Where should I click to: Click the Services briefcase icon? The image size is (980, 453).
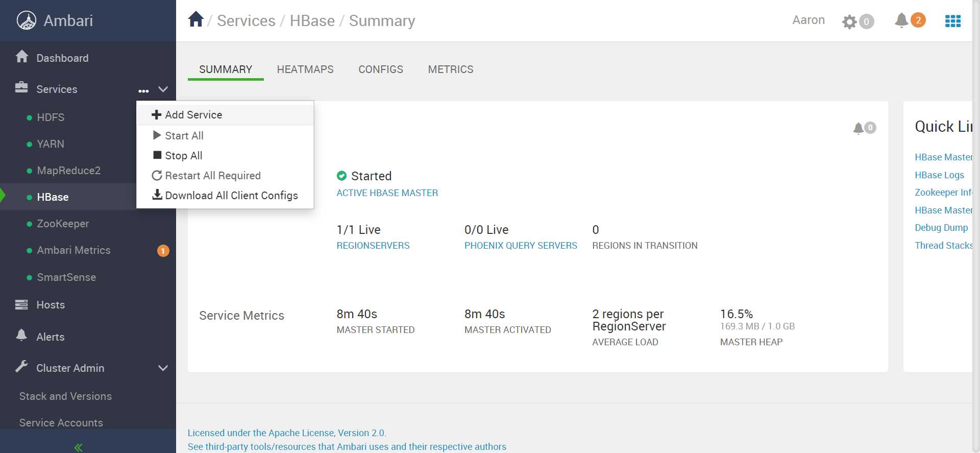tap(21, 87)
